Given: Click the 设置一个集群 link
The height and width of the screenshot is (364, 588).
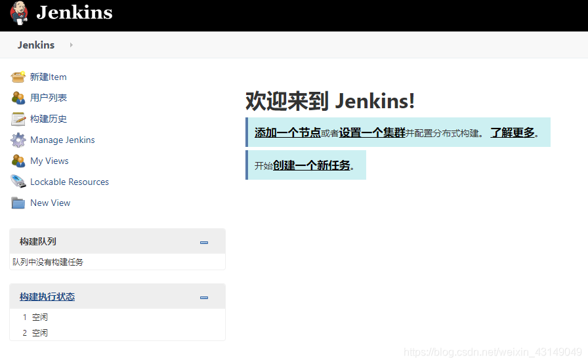Looking at the screenshot, I should (372, 132).
